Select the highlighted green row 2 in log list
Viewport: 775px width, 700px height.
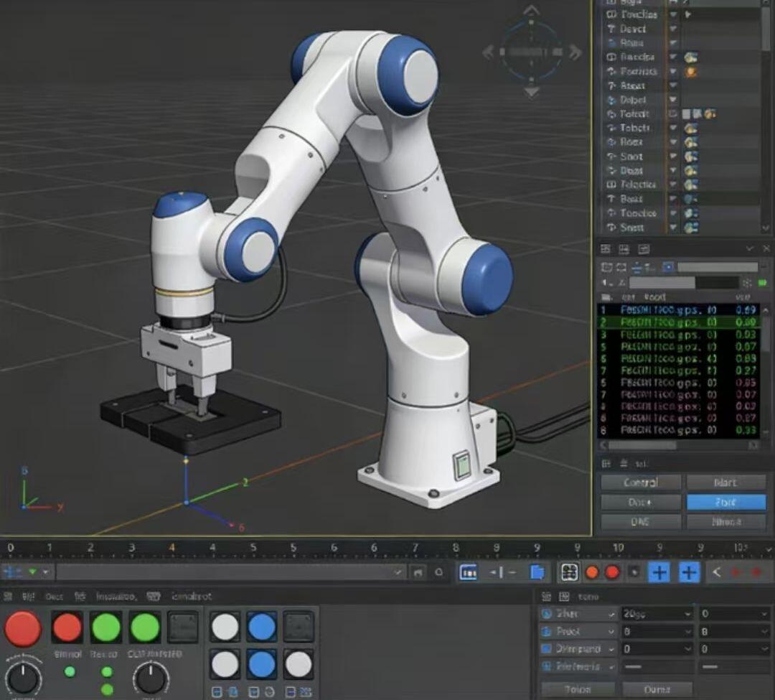679,322
